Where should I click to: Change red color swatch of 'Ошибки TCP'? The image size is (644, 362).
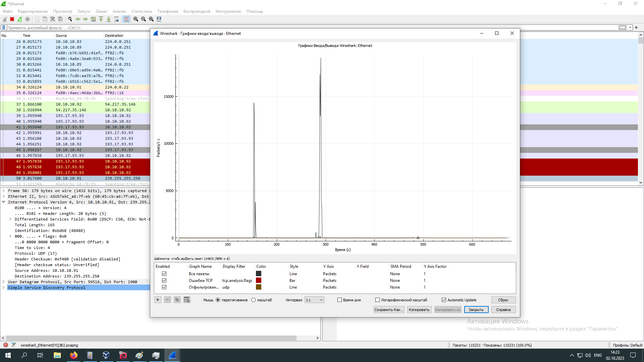[259, 281]
